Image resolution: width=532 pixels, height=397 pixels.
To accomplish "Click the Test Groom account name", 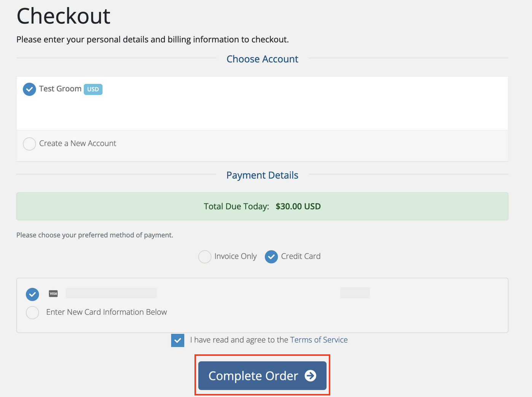I will [x=60, y=89].
